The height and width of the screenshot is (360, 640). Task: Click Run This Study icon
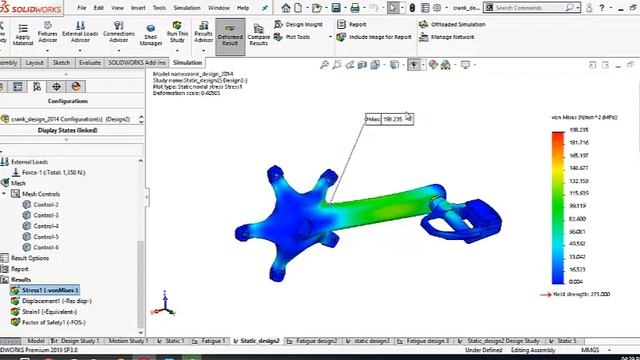[x=177, y=32]
